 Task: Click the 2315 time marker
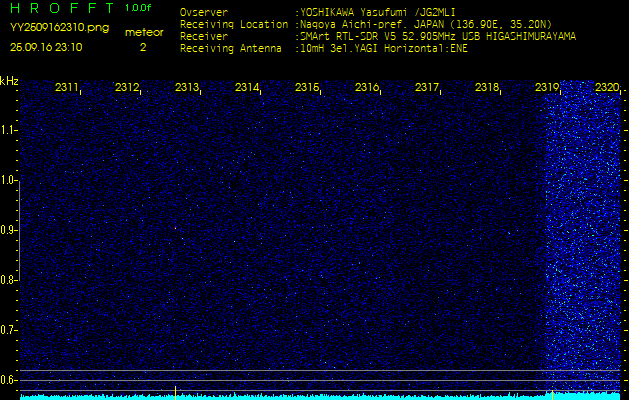pyautogui.click(x=307, y=88)
